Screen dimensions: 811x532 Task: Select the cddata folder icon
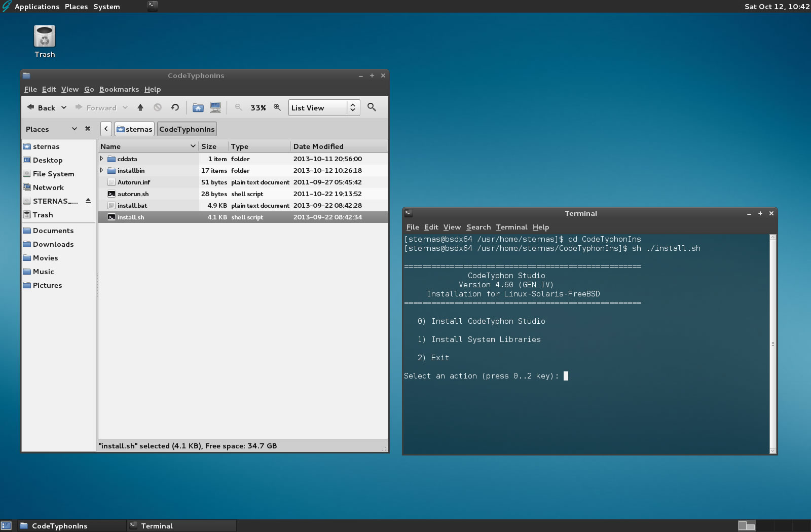tap(112, 159)
